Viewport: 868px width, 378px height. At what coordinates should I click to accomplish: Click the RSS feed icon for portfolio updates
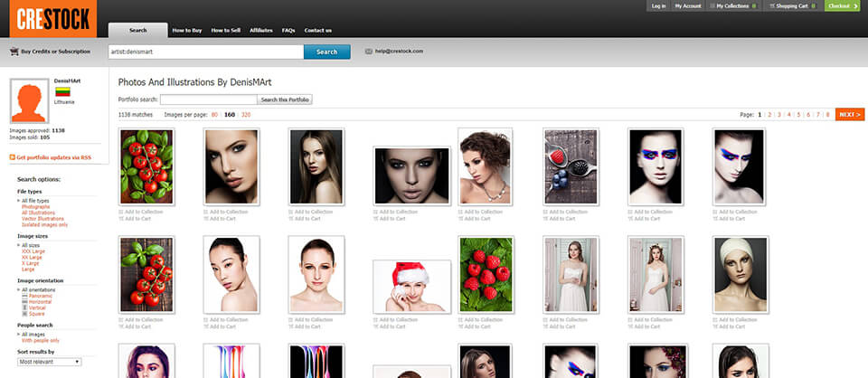click(x=13, y=157)
